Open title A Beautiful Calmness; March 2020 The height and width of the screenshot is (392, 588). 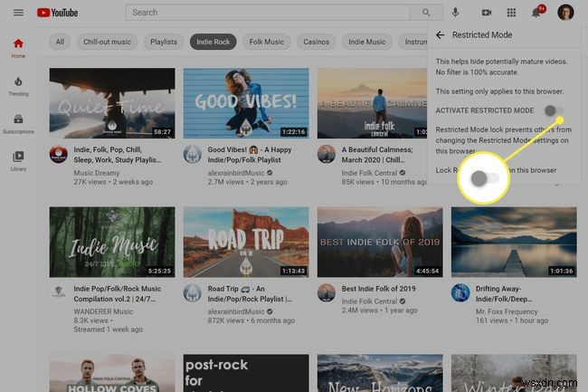377,155
